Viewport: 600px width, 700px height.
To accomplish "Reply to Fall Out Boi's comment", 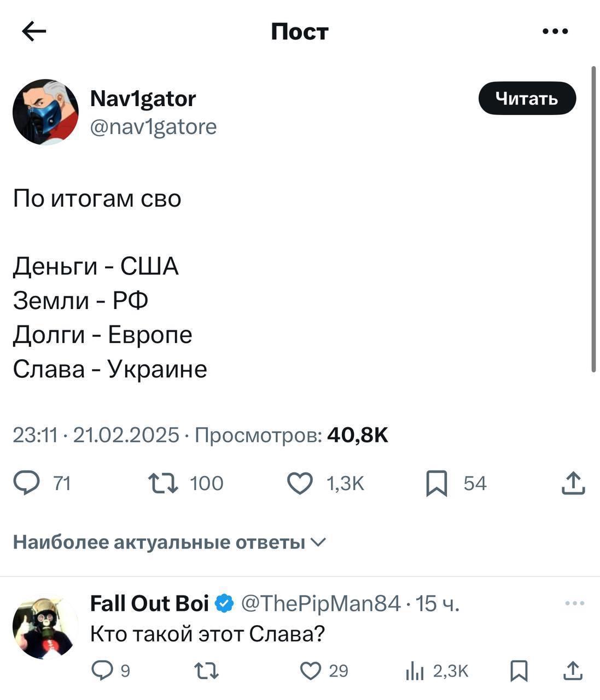I will coord(102,670).
